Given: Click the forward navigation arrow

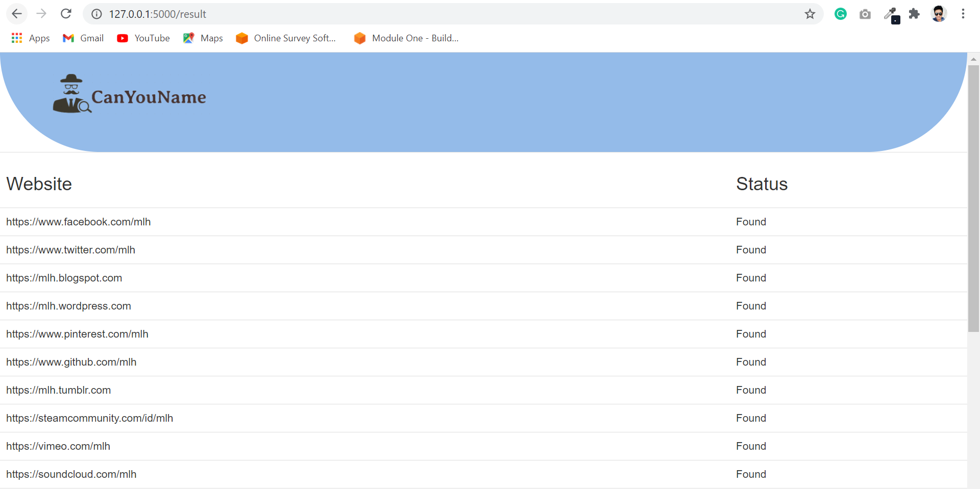Looking at the screenshot, I should [x=41, y=14].
